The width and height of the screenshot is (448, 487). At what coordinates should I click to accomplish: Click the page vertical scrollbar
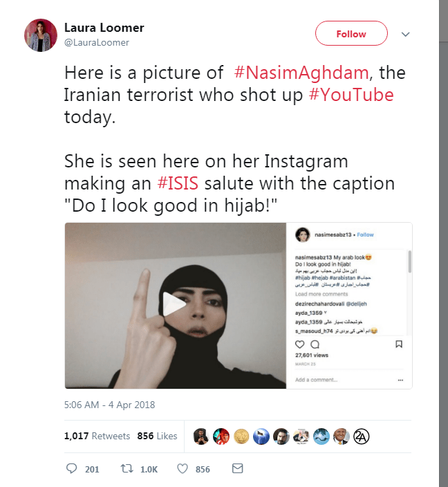click(x=443, y=243)
